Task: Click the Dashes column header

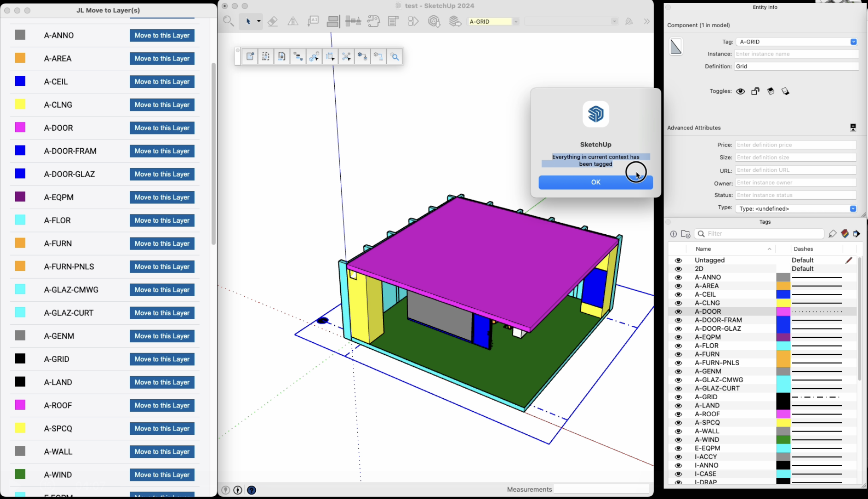Action: point(803,249)
